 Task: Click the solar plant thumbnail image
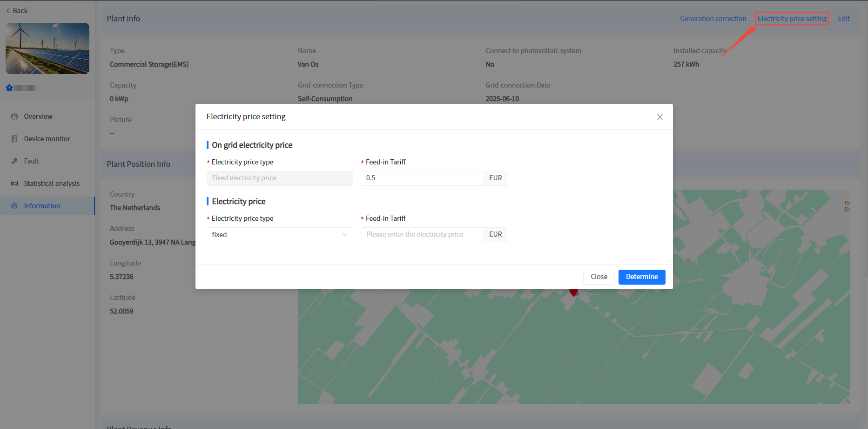pos(47,48)
